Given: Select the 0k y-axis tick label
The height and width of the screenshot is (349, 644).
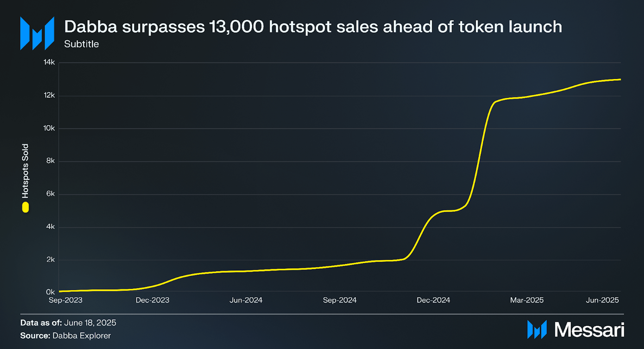Looking at the screenshot, I should point(51,292).
